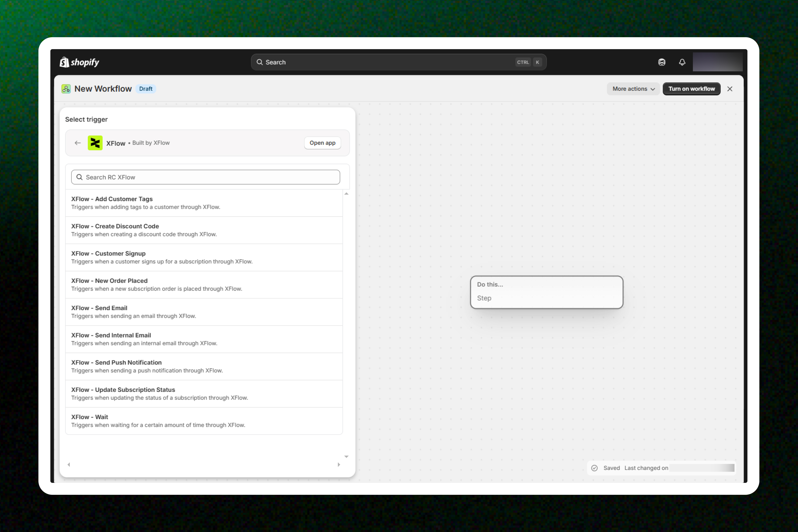Focus the Search RC XFlow field
The width and height of the screenshot is (798, 532).
205,177
